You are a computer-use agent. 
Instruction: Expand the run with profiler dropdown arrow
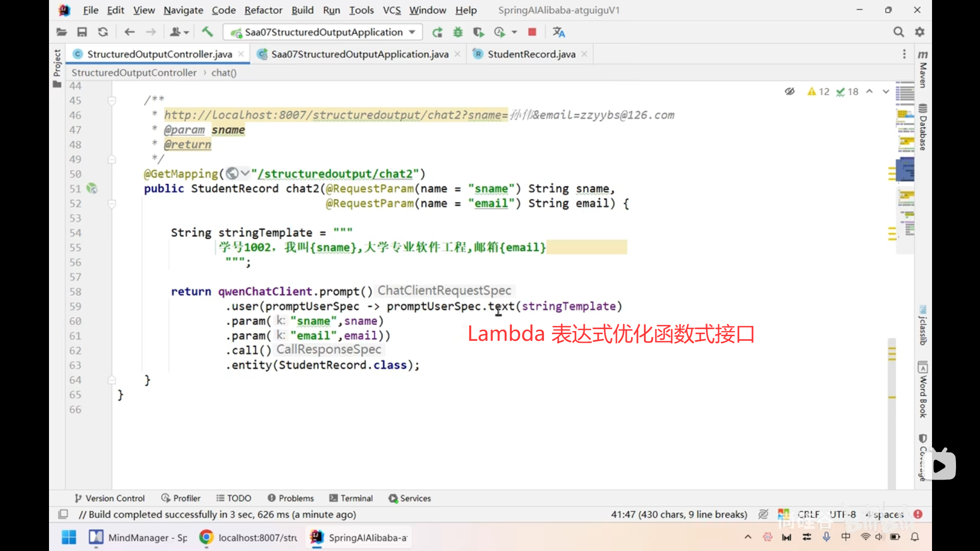point(514,32)
